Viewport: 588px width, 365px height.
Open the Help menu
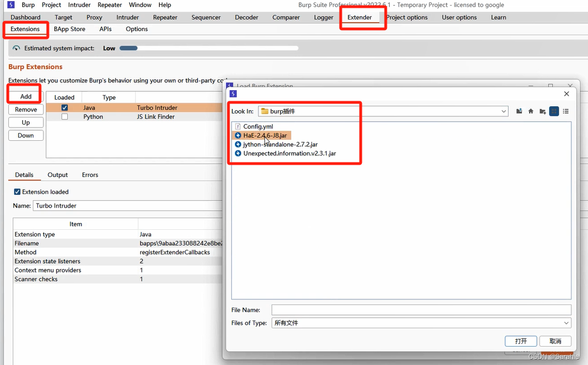point(165,5)
